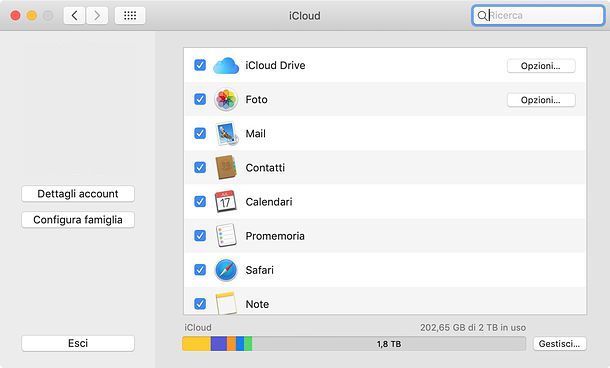
Task: Click the magnifier icon in the search field
Action: 482,16
